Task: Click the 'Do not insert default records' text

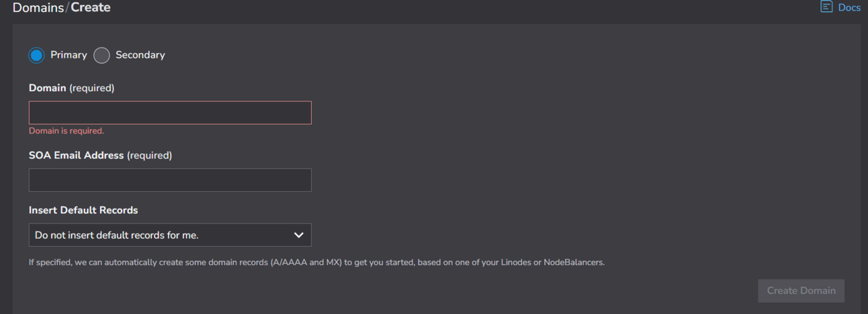Action: pyautogui.click(x=117, y=235)
